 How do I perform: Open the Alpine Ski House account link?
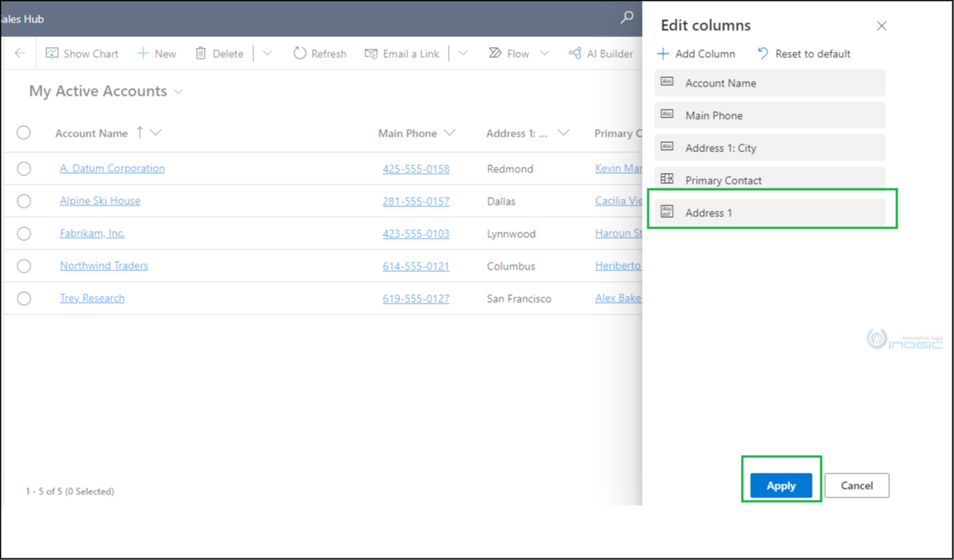point(100,201)
